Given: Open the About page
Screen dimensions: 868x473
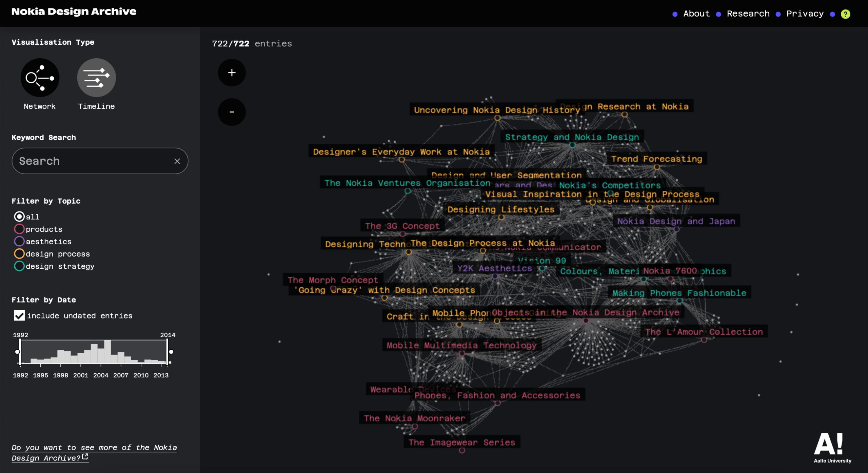Looking at the screenshot, I should [x=696, y=14].
